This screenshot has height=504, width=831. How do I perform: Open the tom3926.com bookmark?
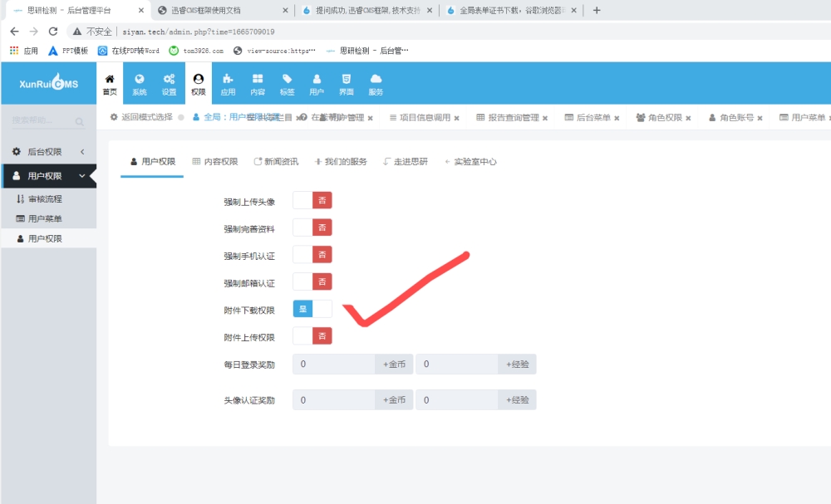point(196,51)
